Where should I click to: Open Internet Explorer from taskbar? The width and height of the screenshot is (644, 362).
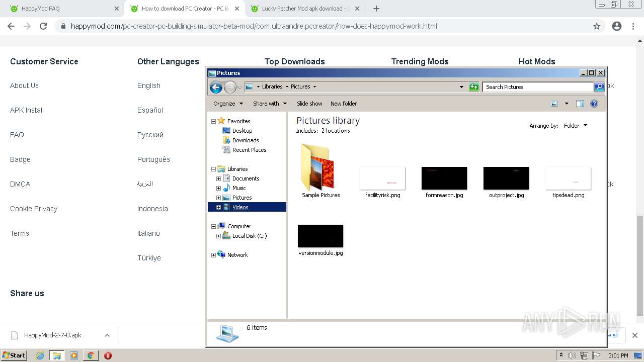tap(40, 355)
